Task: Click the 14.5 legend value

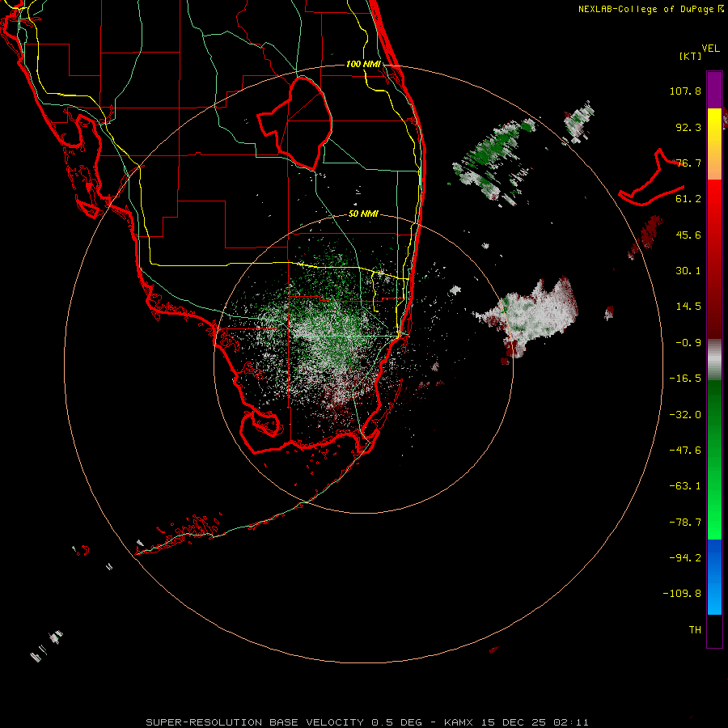Action: click(688, 307)
